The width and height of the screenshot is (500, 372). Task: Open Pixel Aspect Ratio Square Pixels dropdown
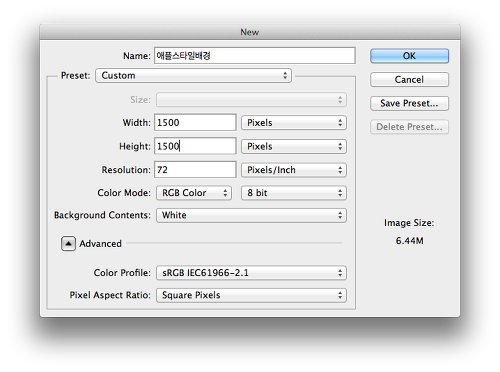coord(251,295)
